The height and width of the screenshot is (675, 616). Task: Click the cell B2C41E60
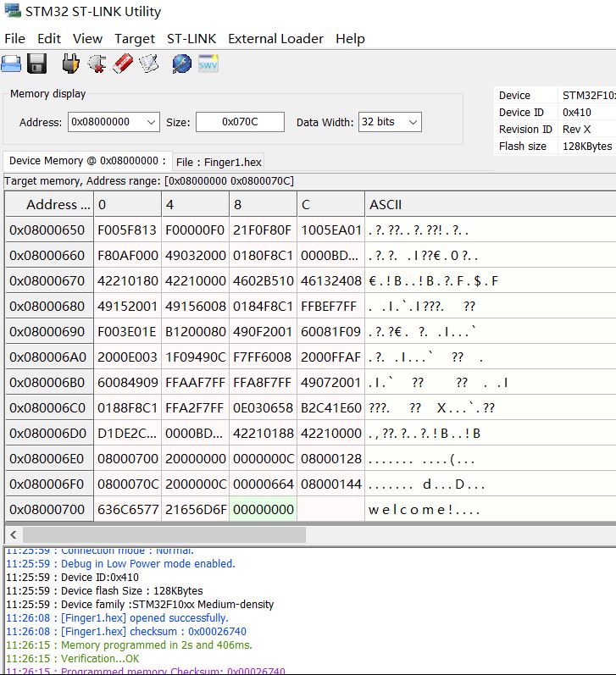[330, 407]
